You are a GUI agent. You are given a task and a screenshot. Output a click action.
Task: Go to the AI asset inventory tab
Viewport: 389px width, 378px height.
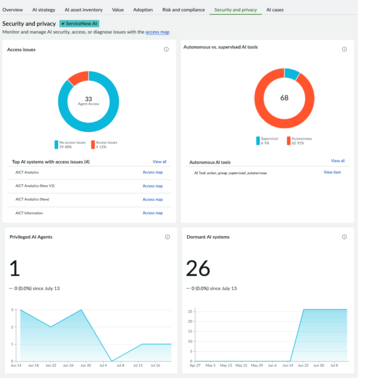[x=84, y=10]
